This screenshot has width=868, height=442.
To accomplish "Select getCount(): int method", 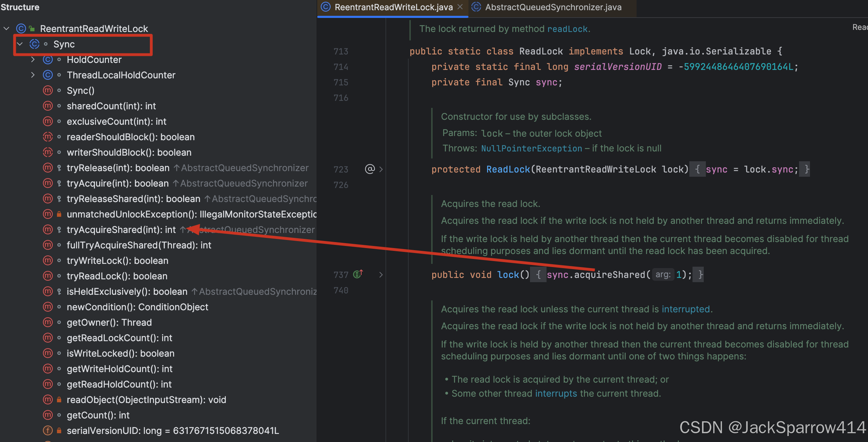I will [98, 415].
